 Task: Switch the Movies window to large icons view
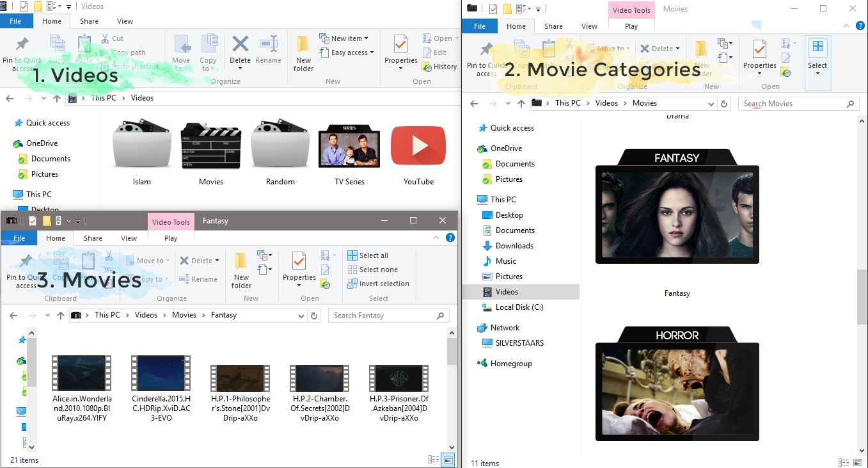pos(858,463)
